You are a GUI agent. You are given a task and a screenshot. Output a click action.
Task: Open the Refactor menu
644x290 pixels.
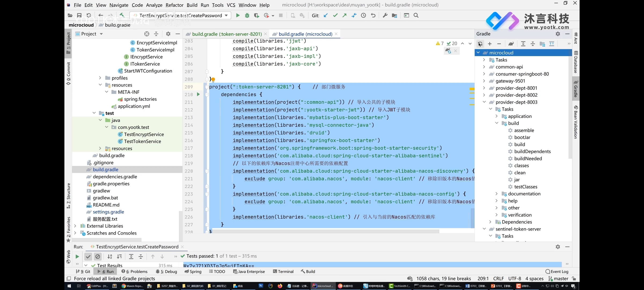click(x=174, y=5)
